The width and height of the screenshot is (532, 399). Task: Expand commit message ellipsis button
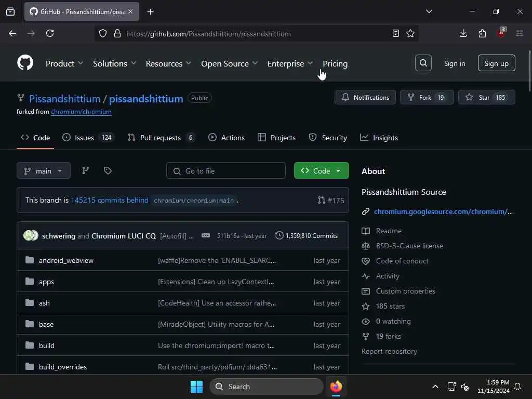(206, 235)
